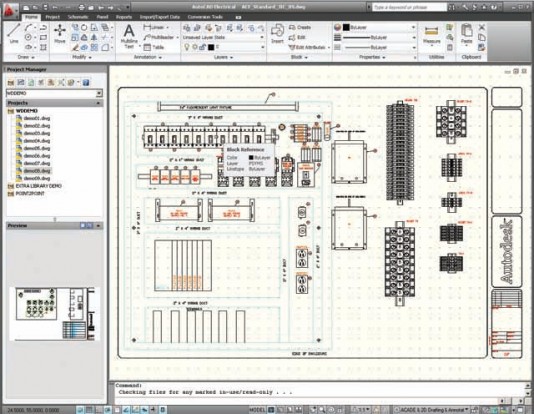Toggle the layer on/off lightbulb icon

pos(187,47)
